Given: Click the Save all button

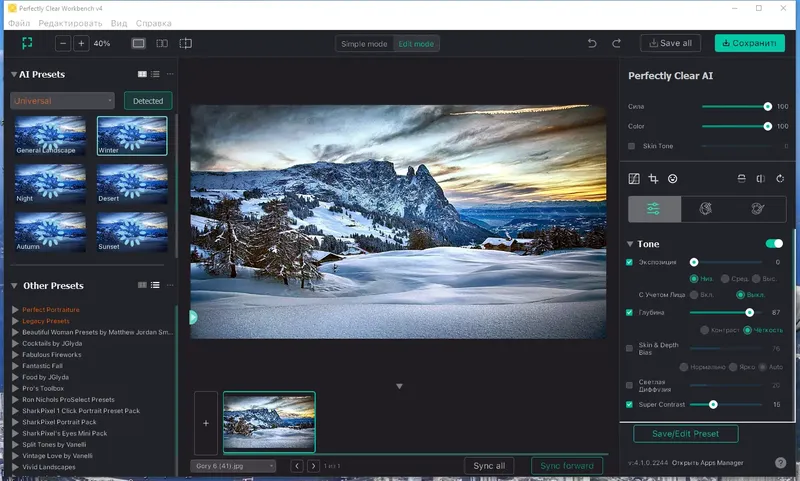Looking at the screenshot, I should coord(670,43).
